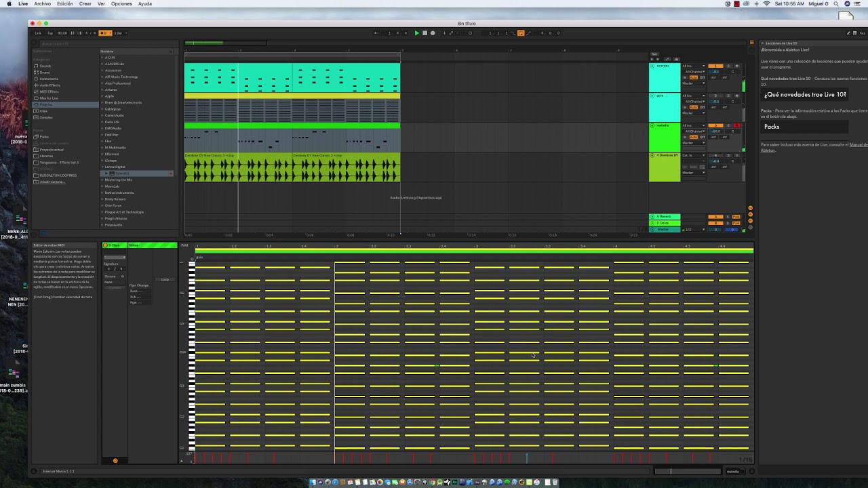Toggle track 4 Dembow DY activator
The height and width of the screenshot is (488, 868).
[715, 155]
